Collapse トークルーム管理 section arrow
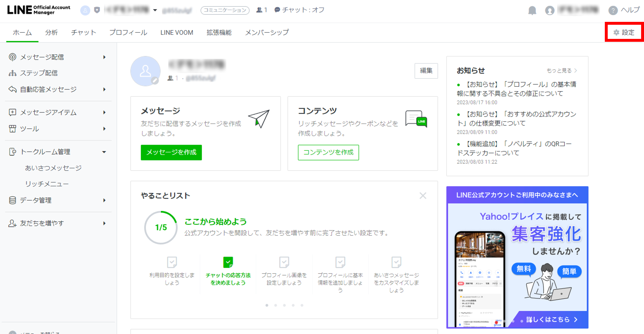 coord(104,152)
